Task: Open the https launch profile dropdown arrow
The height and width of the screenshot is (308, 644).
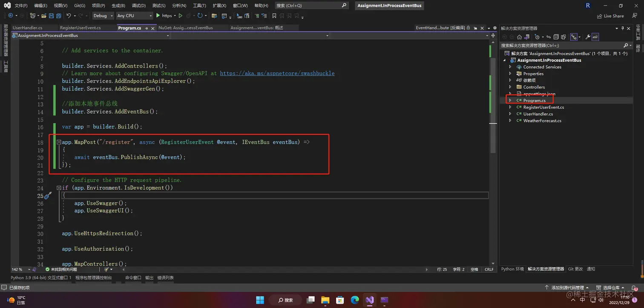Action: [175, 16]
